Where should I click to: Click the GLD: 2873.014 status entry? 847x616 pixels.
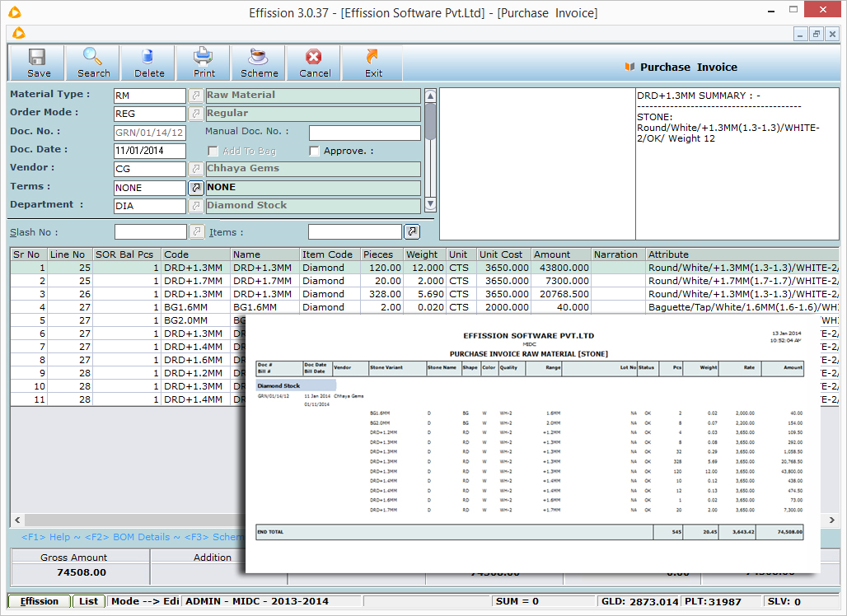click(x=639, y=601)
